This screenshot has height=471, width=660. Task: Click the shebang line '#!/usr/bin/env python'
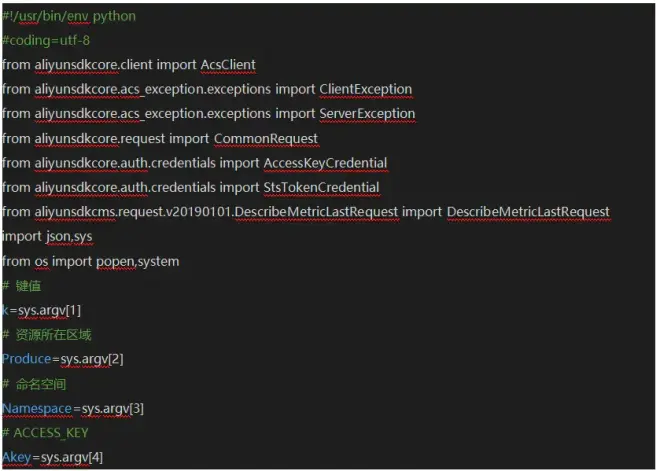69,17
